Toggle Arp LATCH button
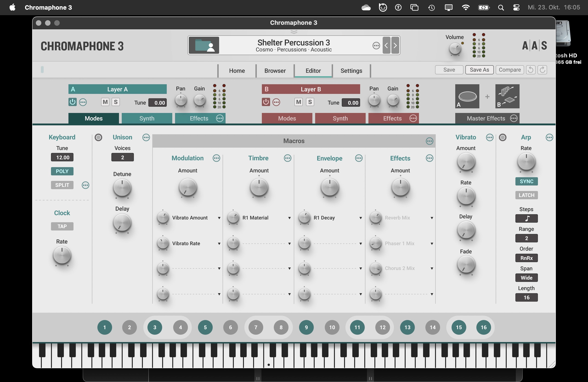 [x=526, y=195]
